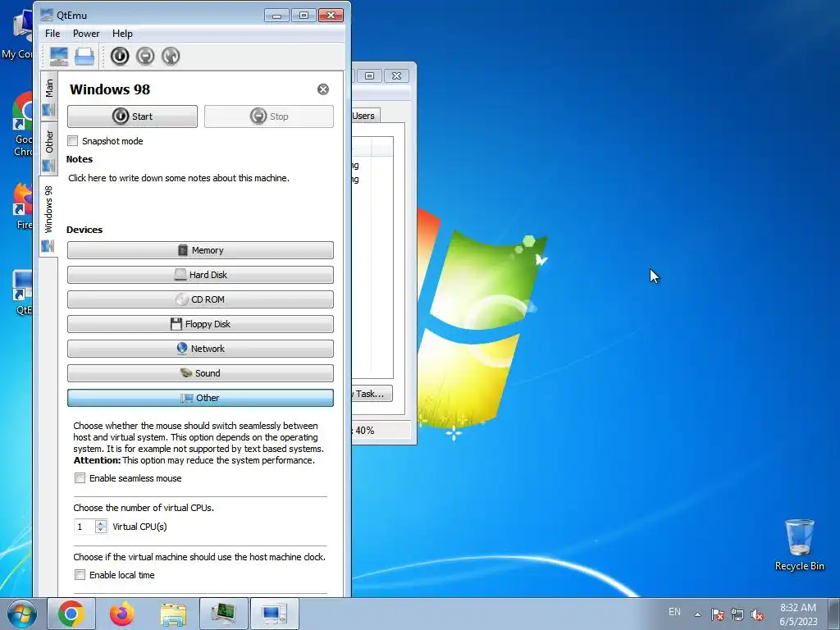The width and height of the screenshot is (840, 630).
Task: Close the Windows 98 machine tab
Action: pos(323,89)
